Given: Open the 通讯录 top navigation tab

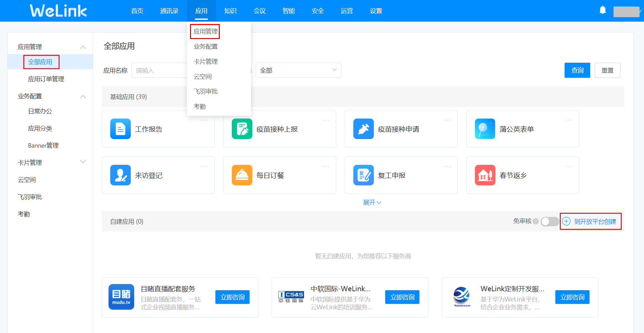Looking at the screenshot, I should [x=169, y=11].
